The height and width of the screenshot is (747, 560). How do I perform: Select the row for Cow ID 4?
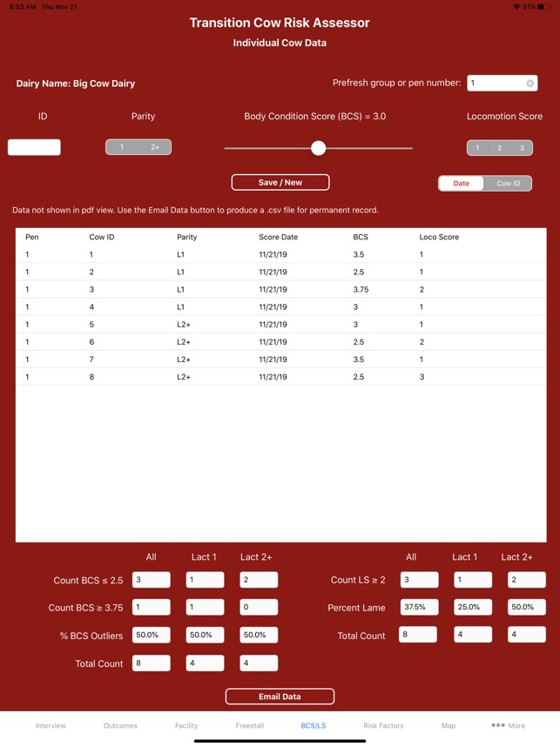click(x=281, y=306)
